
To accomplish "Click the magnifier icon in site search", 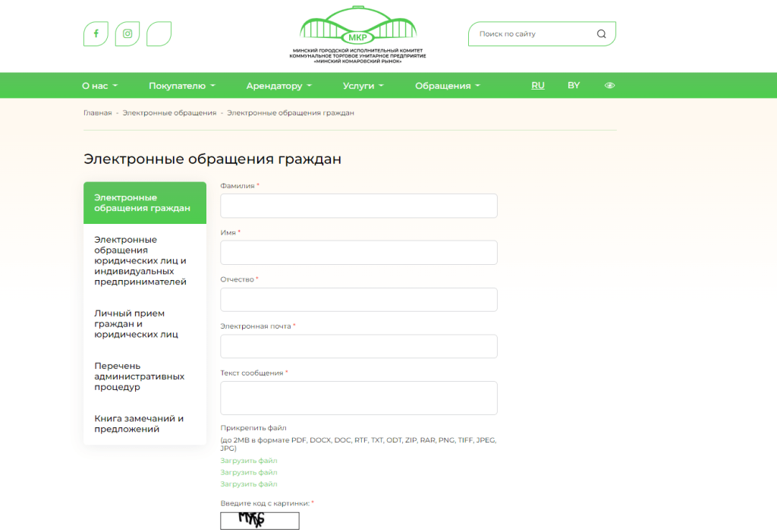I will [x=602, y=33].
